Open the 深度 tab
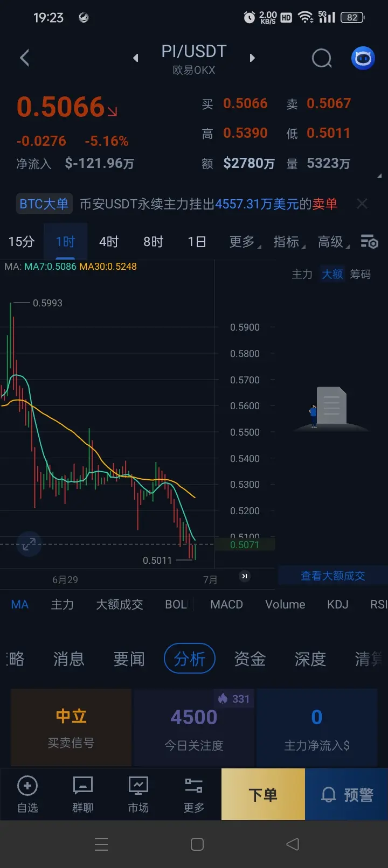The width and height of the screenshot is (388, 868). 310,659
